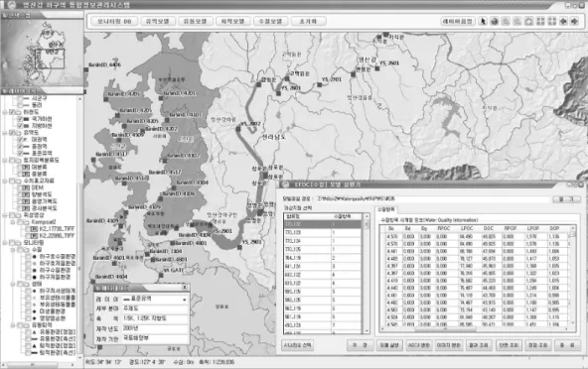This screenshot has height=369, width=588.
Task: Open the 유역모델 menu button
Action: pos(158,22)
